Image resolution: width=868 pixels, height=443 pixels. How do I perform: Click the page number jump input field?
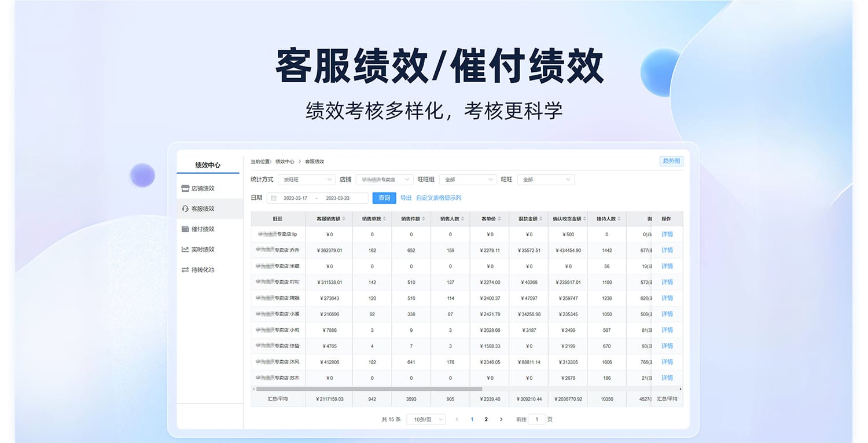pyautogui.click(x=536, y=419)
